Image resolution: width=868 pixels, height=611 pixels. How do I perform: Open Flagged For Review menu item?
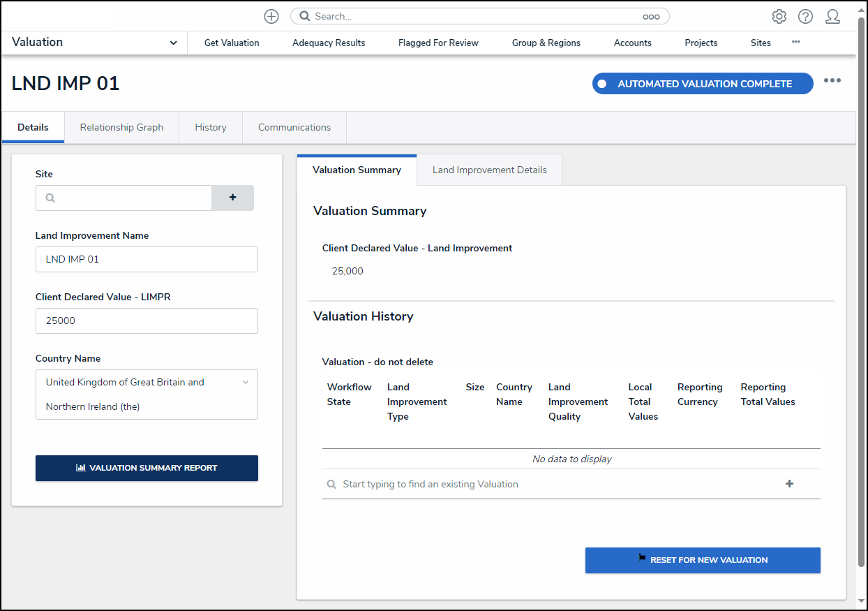438,43
